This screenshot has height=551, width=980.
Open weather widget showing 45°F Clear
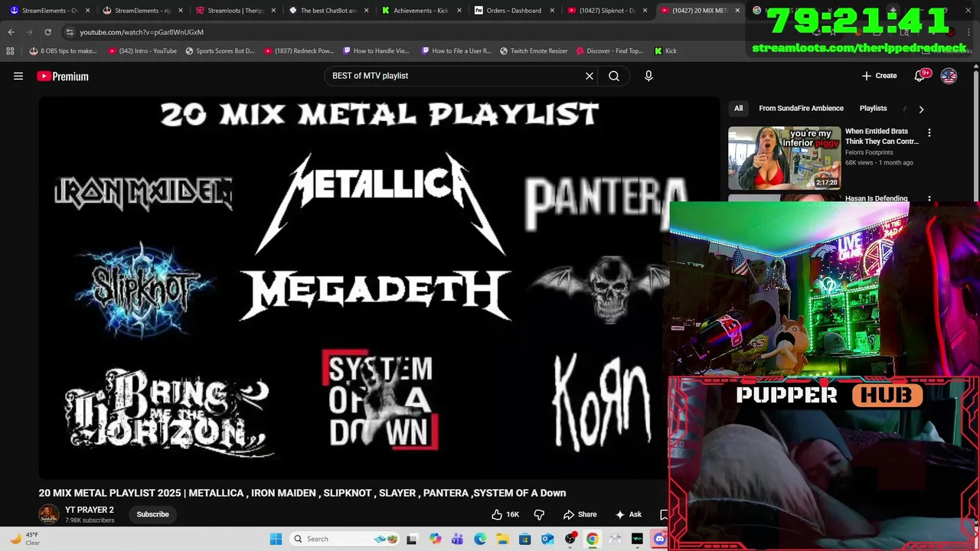(24, 539)
